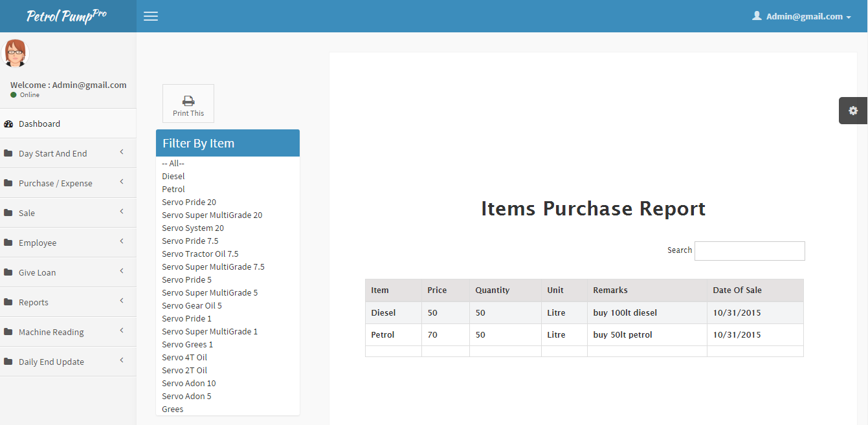Screen dimensions: 868x425
Task: Filter by Servo Pride 1
Action: click(187, 318)
